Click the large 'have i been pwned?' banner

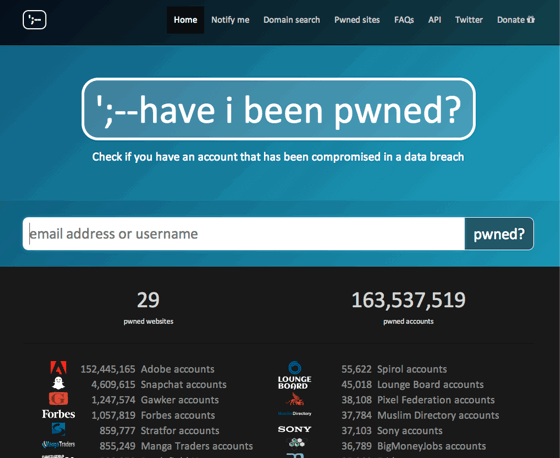click(x=279, y=109)
